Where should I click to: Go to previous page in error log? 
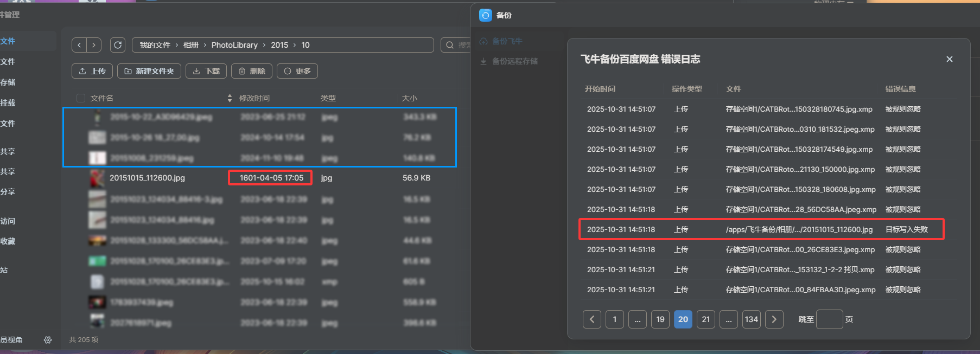point(592,319)
